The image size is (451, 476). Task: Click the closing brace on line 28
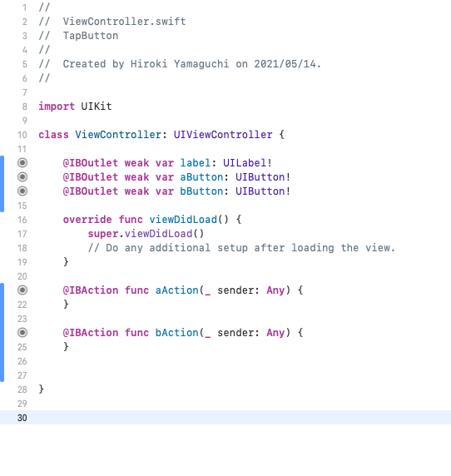[42, 389]
